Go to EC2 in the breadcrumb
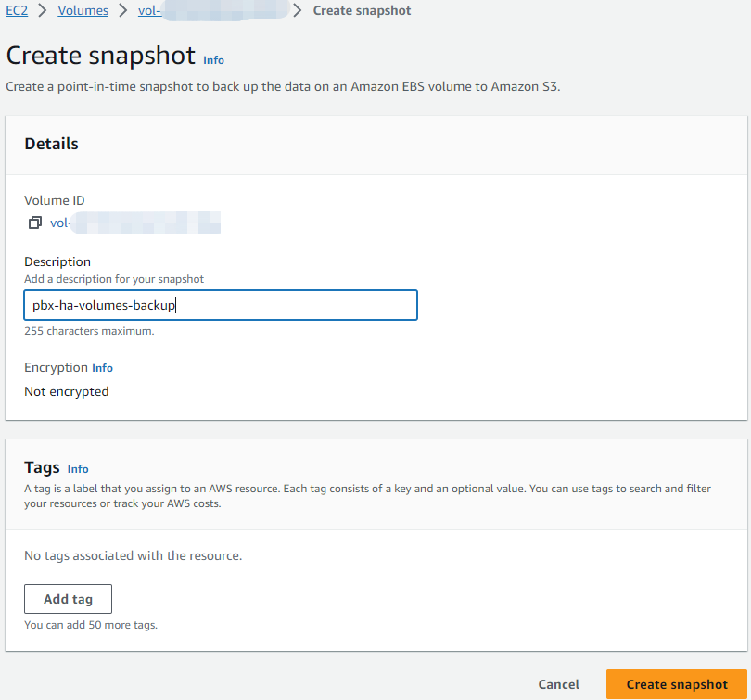 tap(17, 11)
